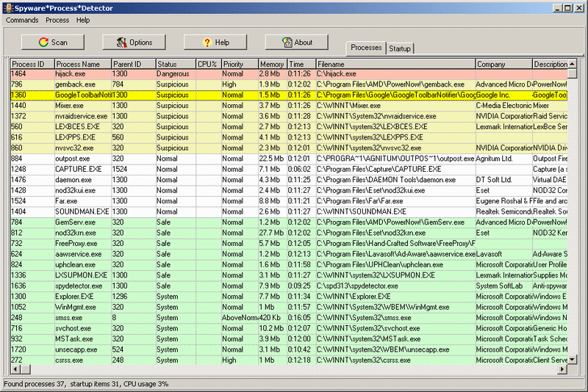Sort by Process Name column header
This screenshot has width=588, height=392.
click(x=82, y=65)
